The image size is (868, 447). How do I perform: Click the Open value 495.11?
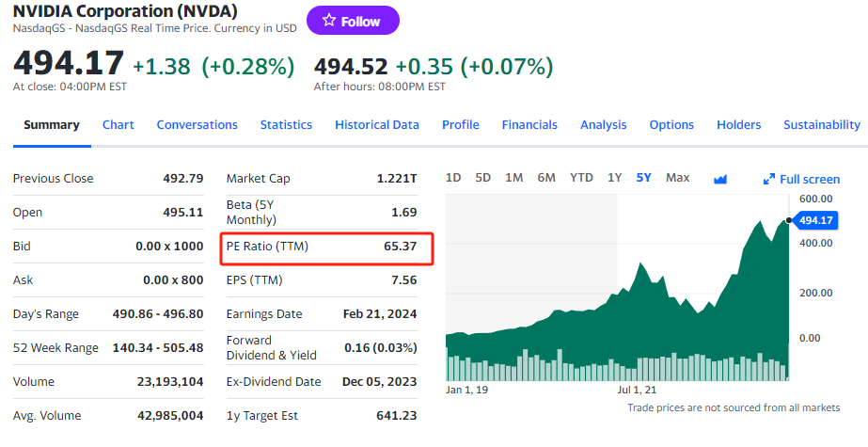click(x=183, y=212)
